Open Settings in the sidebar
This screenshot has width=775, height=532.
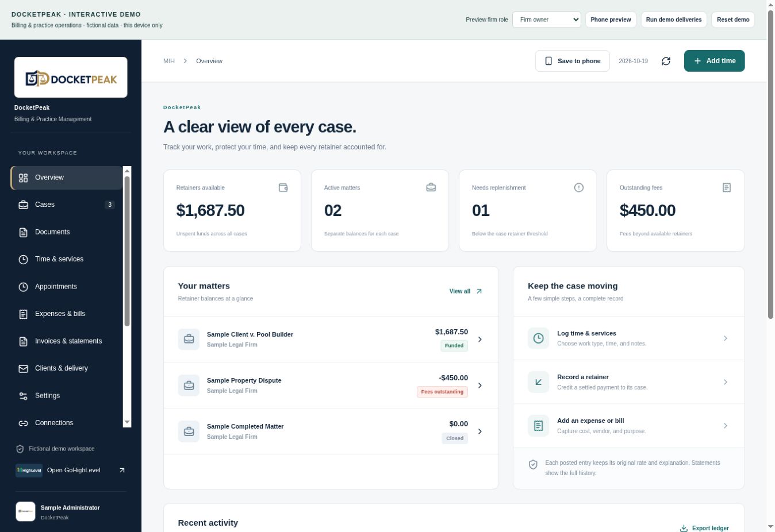pyautogui.click(x=67, y=396)
